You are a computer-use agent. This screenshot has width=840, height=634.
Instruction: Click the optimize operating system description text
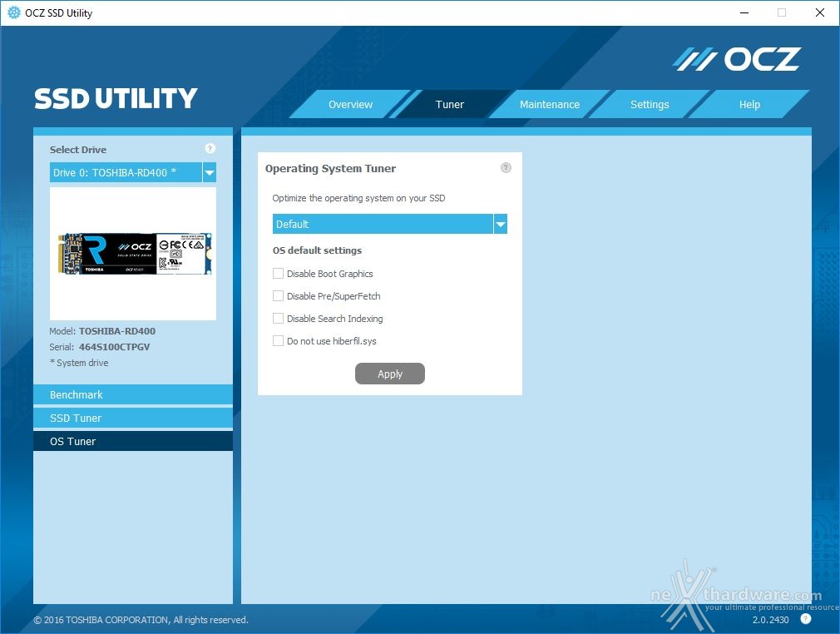(x=358, y=198)
